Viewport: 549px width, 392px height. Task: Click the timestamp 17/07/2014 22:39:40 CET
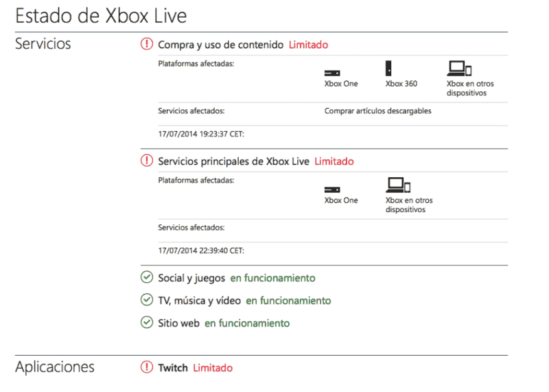(201, 251)
